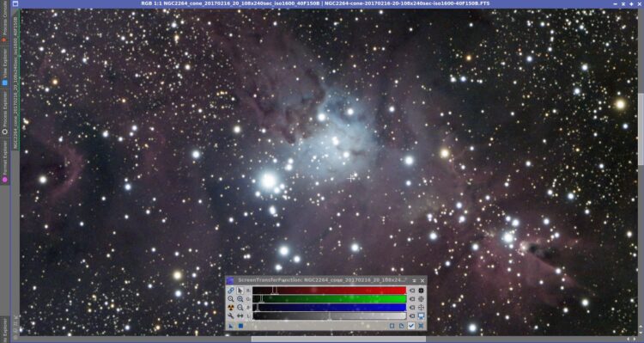Screen dimensions: 644x343
Task: Click the zoom 1:1 magnifier icon
Action: click(x=231, y=299)
